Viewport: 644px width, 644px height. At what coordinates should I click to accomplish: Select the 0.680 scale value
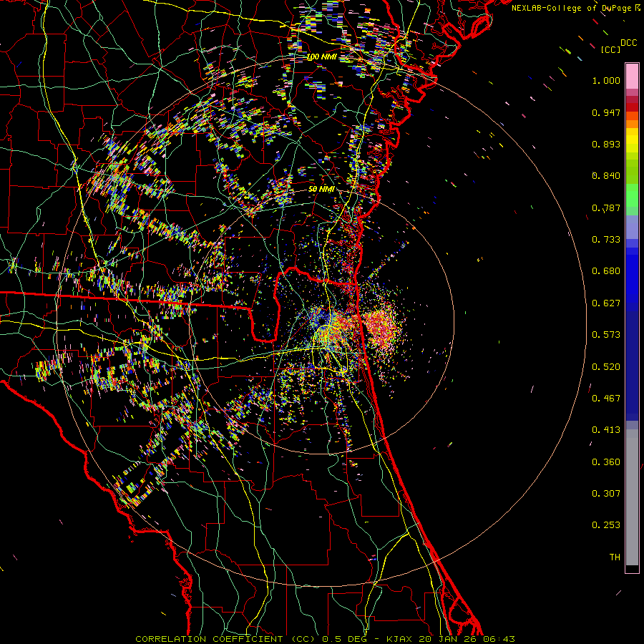coord(606,271)
